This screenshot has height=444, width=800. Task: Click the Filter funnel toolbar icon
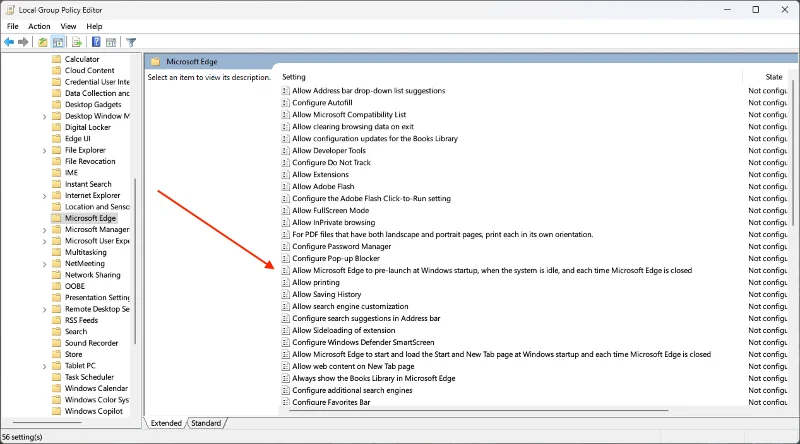pyautogui.click(x=131, y=42)
